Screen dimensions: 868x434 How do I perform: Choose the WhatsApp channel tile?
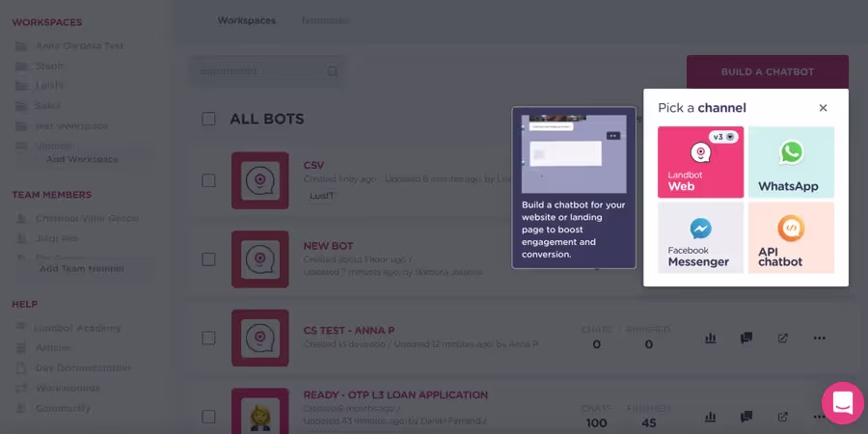tap(791, 162)
